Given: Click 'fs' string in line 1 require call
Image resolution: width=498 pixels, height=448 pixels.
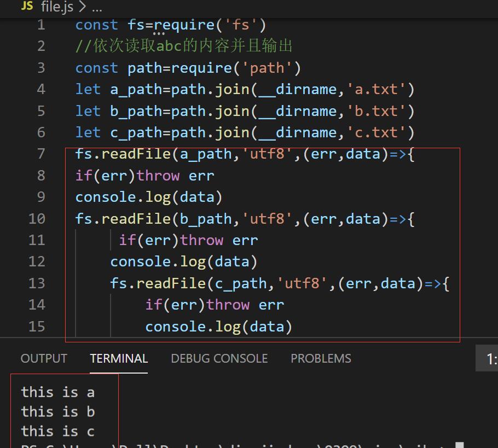Looking at the screenshot, I should (x=240, y=25).
